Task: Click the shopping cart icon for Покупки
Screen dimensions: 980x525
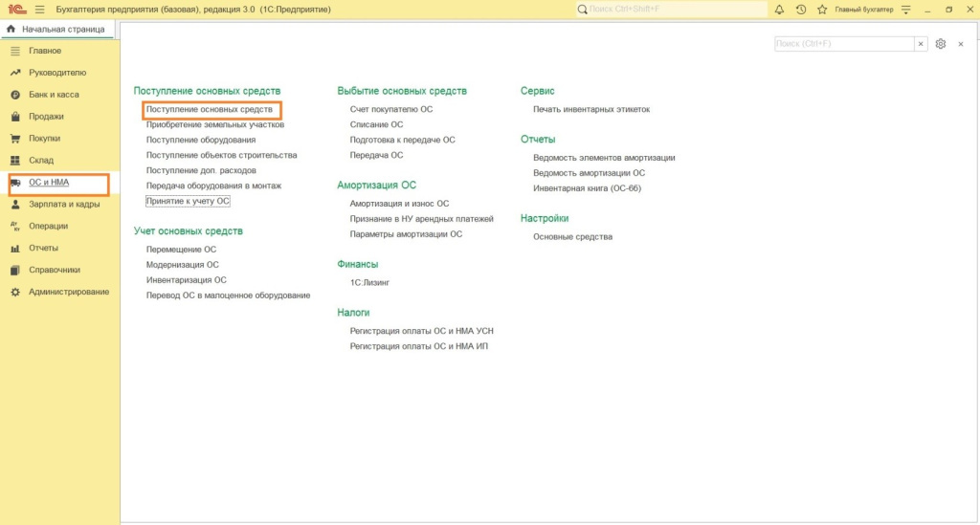Action: pos(15,139)
